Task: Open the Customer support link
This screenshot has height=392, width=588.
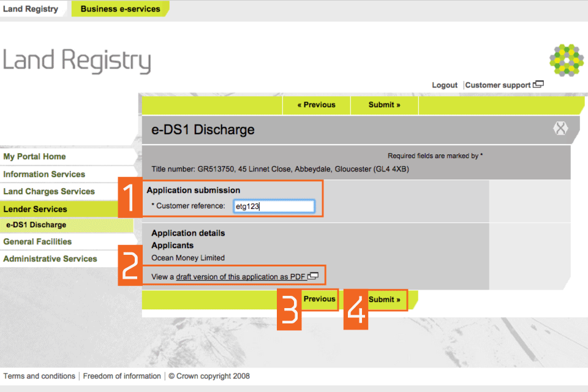Action: 497,85
